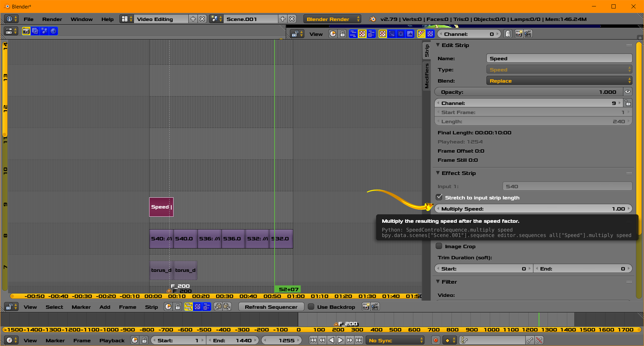This screenshot has width=644, height=346.
Task: Click Histogram display mode icon
Action: point(410,34)
